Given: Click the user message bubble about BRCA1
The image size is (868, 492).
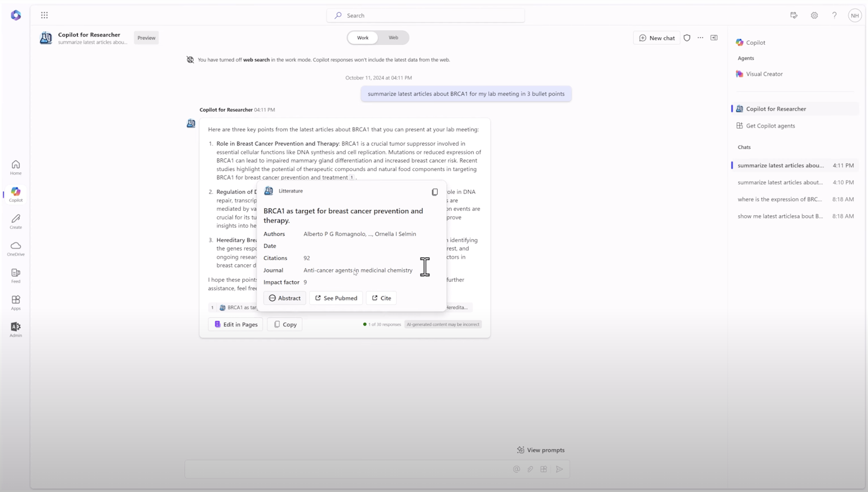Looking at the screenshot, I should [466, 94].
